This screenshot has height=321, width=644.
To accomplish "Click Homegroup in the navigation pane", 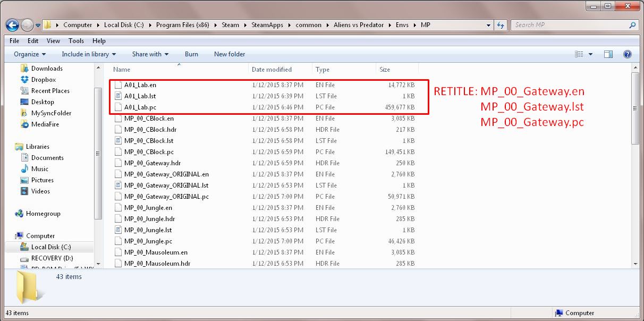I will [x=43, y=214].
